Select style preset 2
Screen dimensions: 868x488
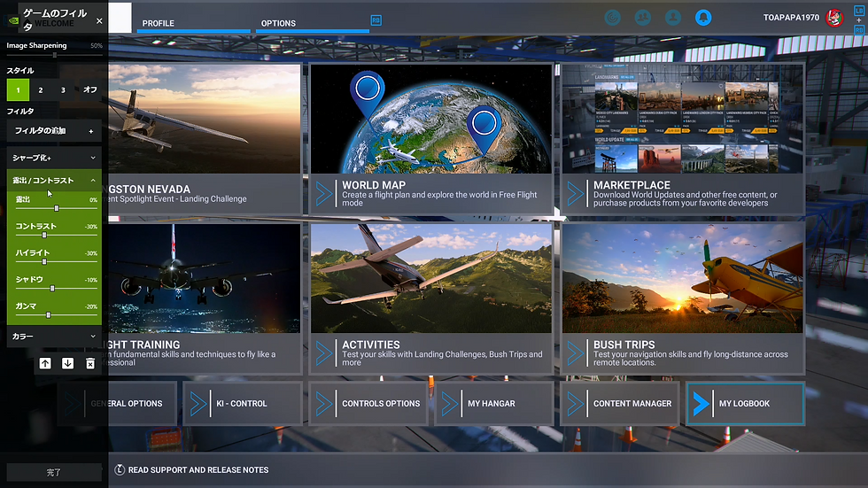tap(41, 89)
